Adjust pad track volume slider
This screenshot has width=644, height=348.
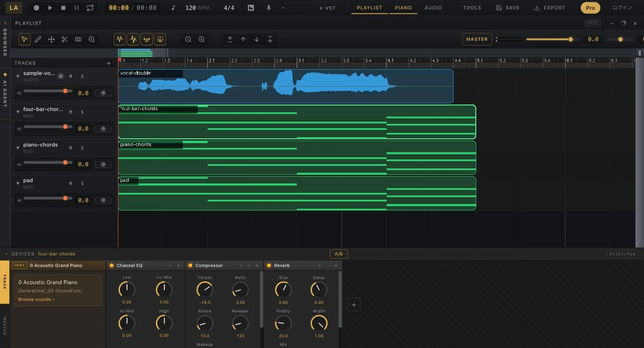pos(48,198)
